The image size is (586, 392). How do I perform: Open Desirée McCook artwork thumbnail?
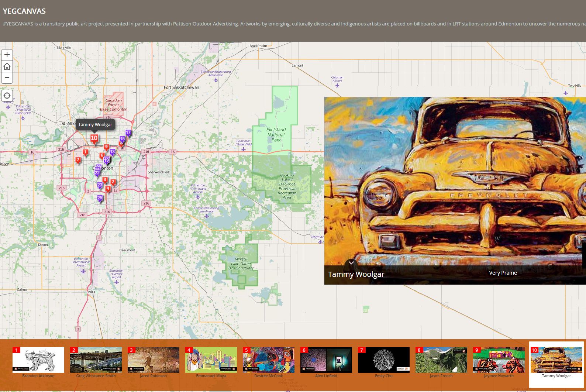point(269,360)
